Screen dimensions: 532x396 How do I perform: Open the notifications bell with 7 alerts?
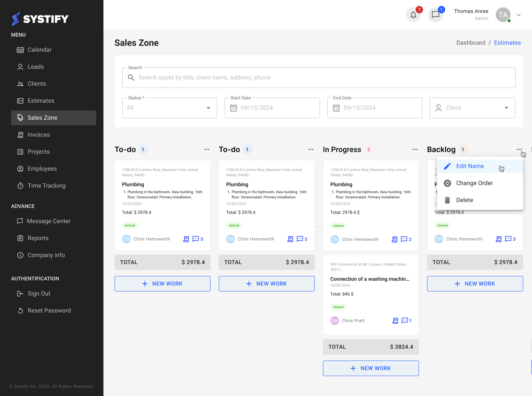413,15
